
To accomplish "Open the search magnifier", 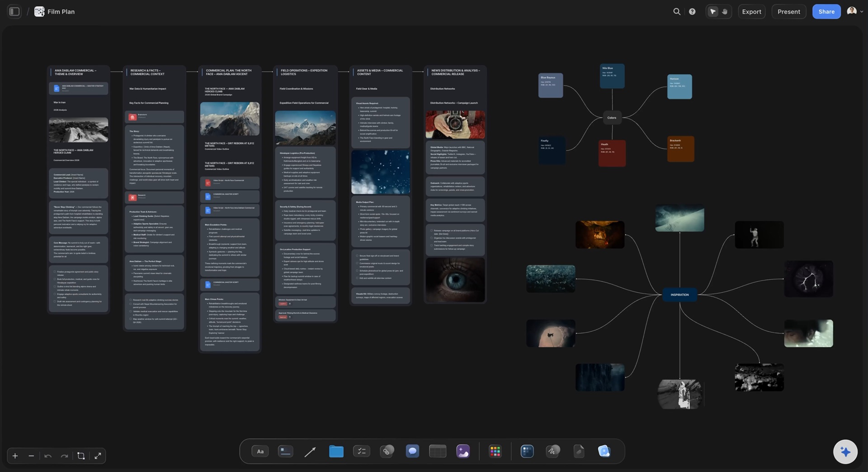I will coord(677,12).
